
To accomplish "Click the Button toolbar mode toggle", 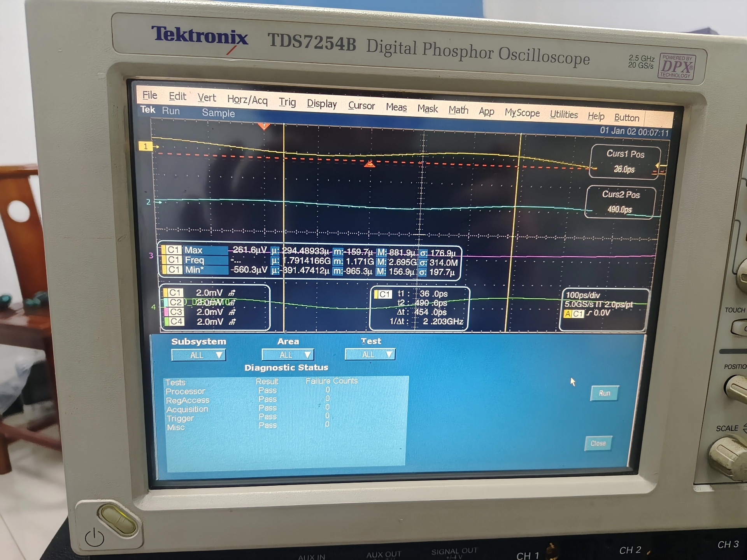I will (x=626, y=118).
